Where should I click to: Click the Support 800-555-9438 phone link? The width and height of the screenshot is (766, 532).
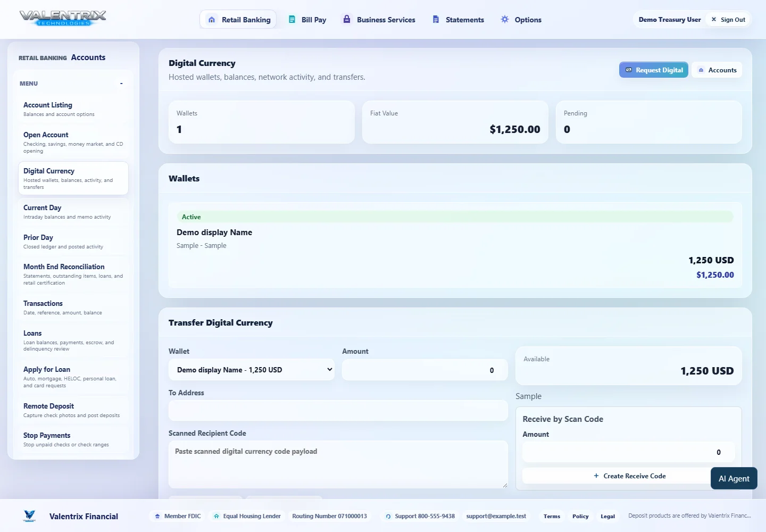coord(420,516)
